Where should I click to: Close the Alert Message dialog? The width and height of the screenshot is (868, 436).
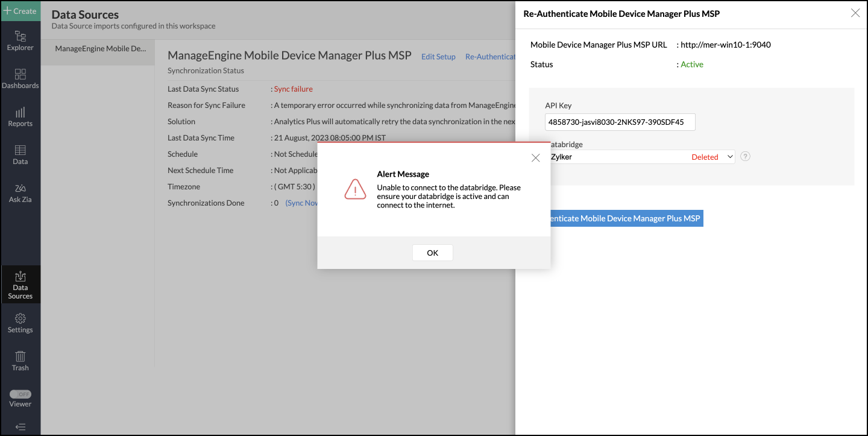click(535, 158)
